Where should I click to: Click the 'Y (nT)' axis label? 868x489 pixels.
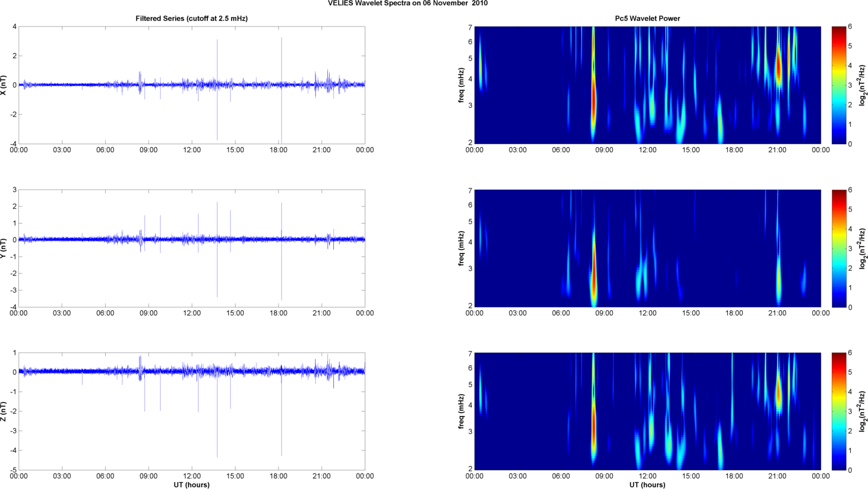pyautogui.click(x=4, y=248)
